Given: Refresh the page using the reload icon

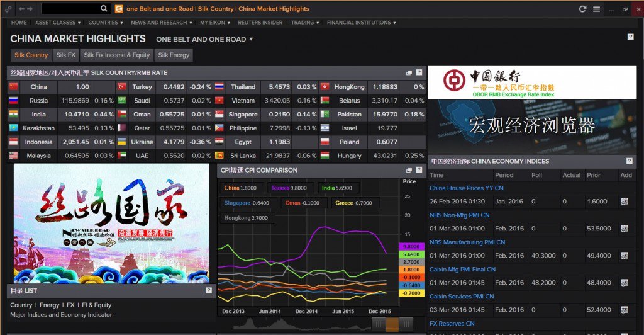Looking at the screenshot, I should pos(582,9).
